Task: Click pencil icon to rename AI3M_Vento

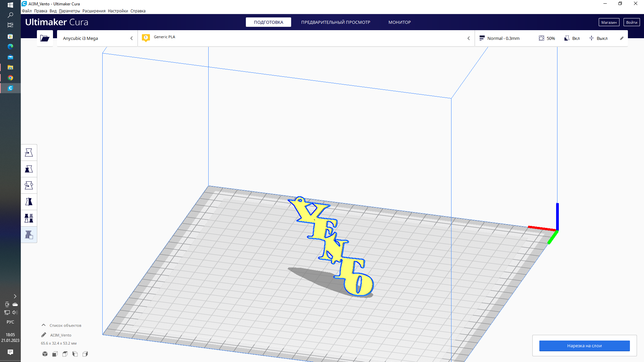Action: [44, 335]
